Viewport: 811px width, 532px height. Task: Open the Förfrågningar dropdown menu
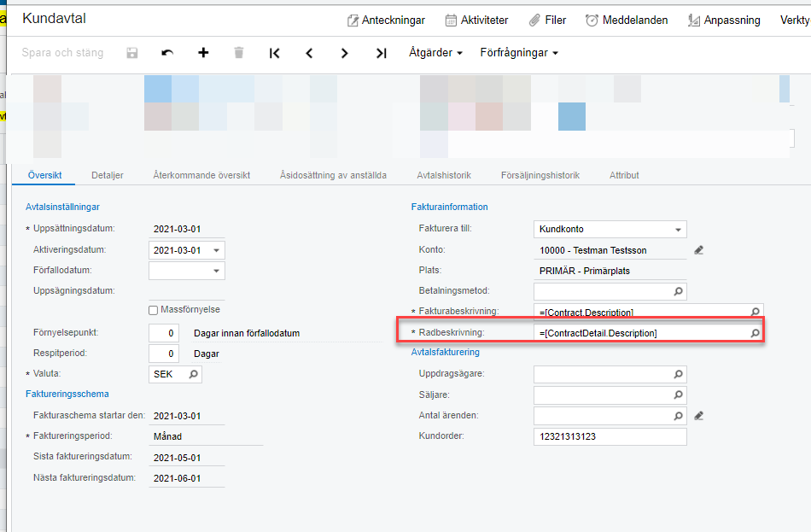[x=519, y=53]
